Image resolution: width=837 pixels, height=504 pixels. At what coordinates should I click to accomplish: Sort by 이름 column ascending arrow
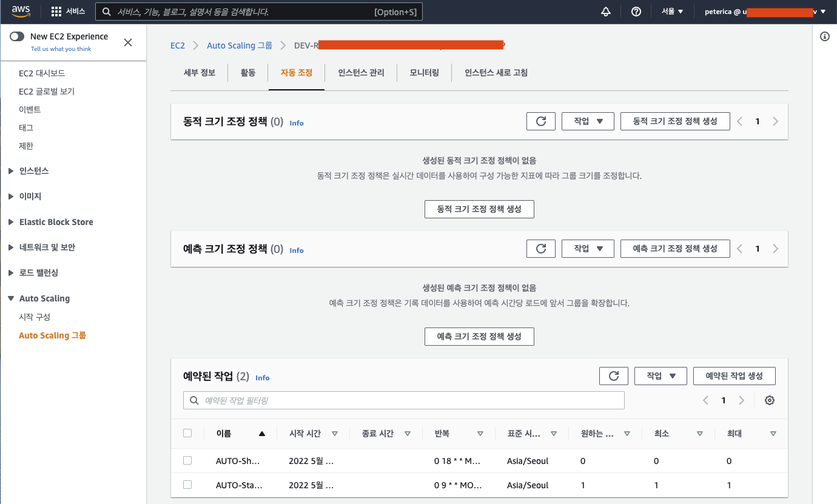tap(262, 434)
